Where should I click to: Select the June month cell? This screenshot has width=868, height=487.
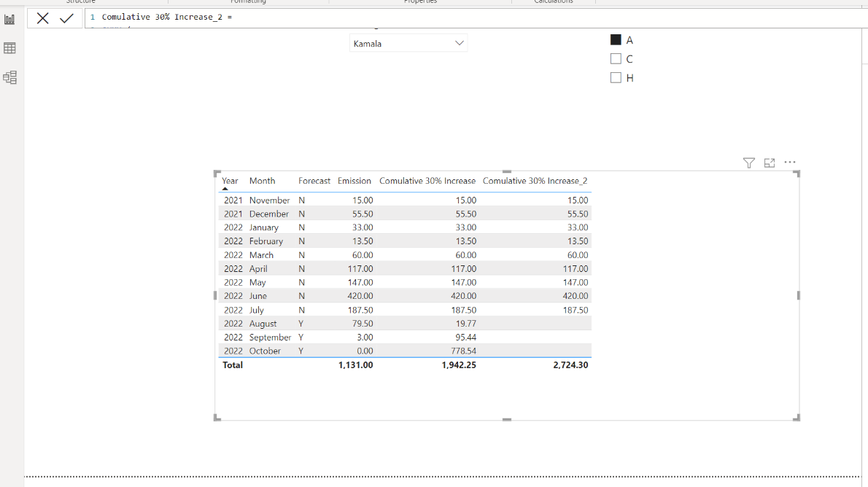coord(258,296)
